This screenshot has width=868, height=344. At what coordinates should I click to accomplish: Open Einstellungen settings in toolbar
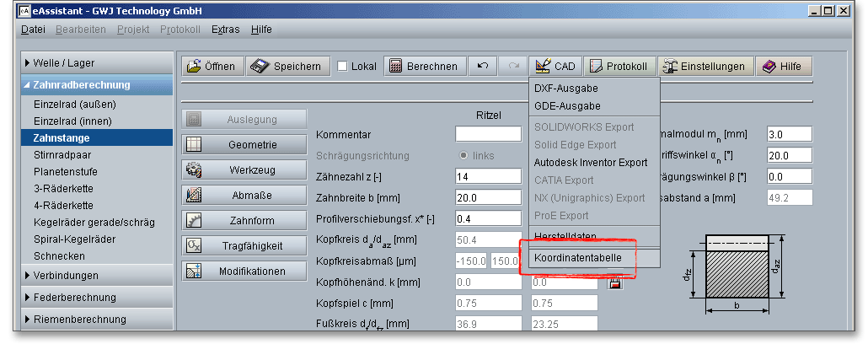[x=705, y=67]
